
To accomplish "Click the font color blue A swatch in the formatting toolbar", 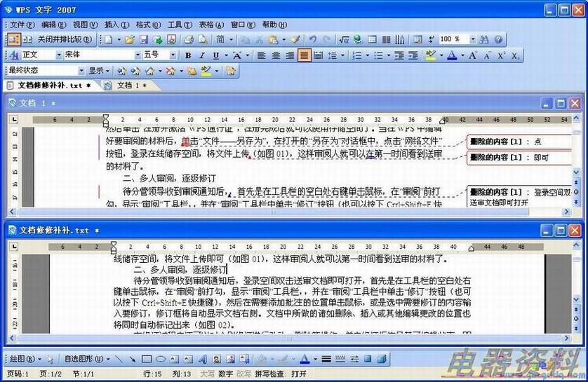I will point(453,55).
